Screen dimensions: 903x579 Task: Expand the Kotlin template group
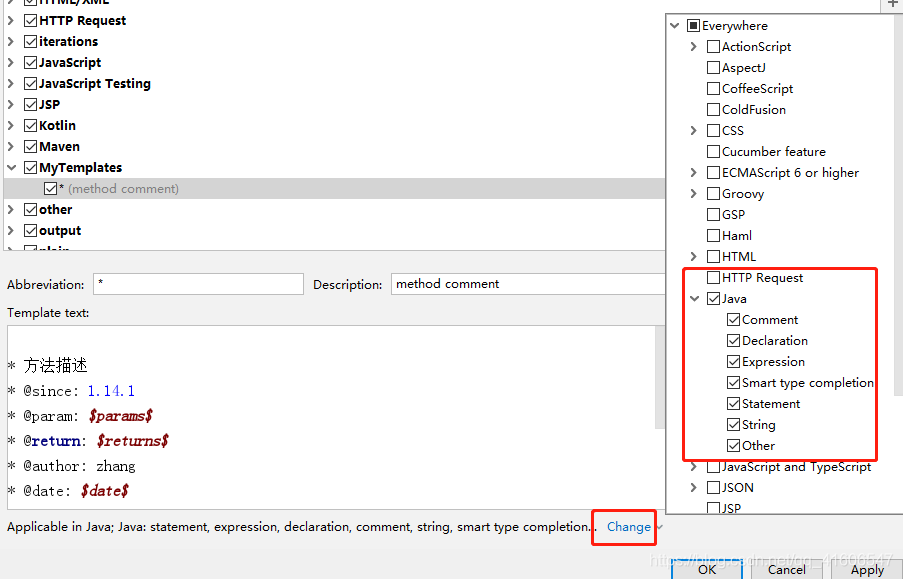point(11,126)
